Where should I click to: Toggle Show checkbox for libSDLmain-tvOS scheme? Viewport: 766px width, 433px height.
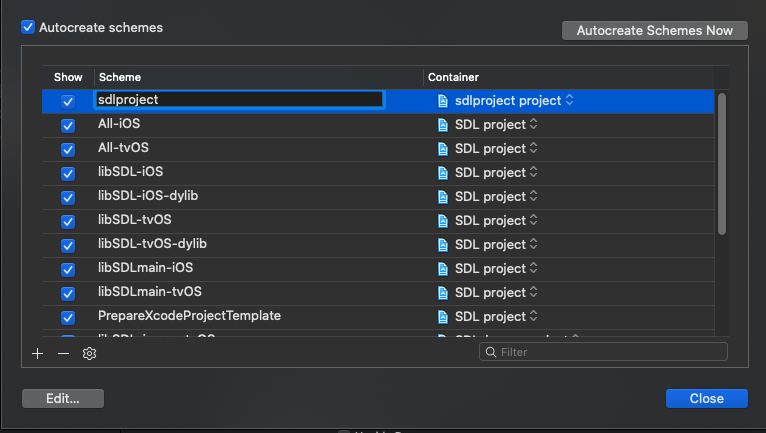pyautogui.click(x=68, y=293)
